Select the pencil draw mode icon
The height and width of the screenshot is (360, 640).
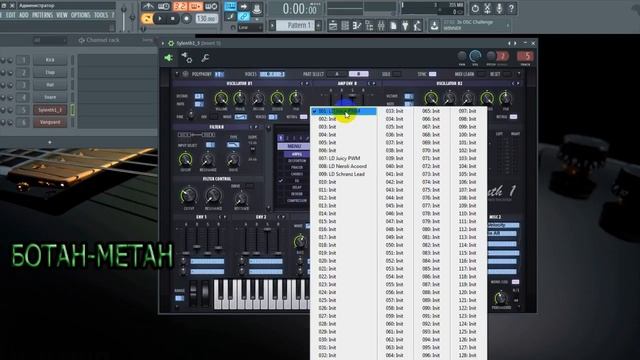click(x=231, y=17)
